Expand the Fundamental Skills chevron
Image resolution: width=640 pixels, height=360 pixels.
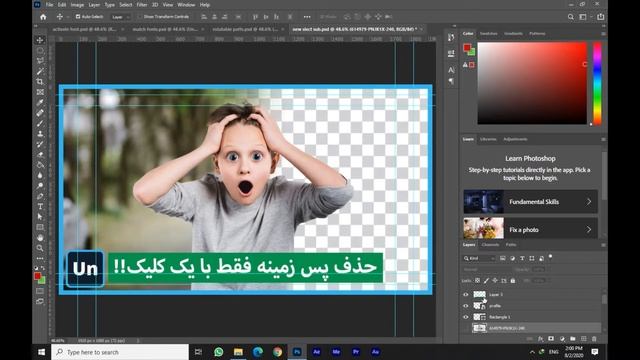coord(589,202)
